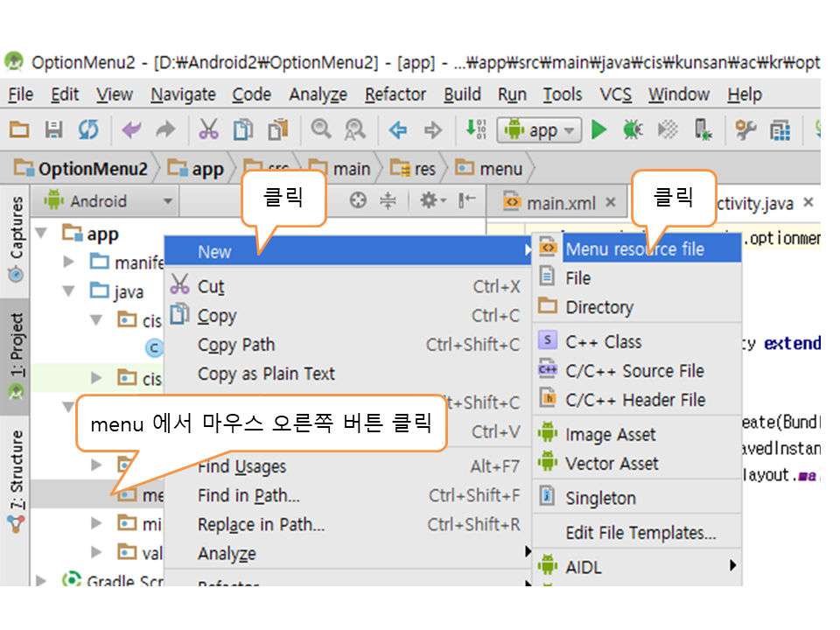Open the app run configuration dropdown
The height and width of the screenshot is (630, 840).
(539, 130)
